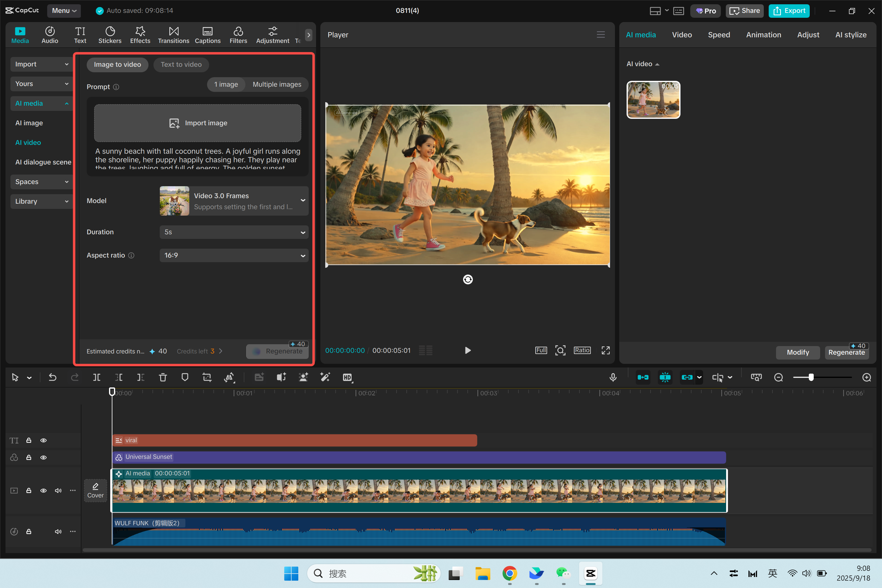Lock the AI media video track
This screenshot has width=882, height=588.
click(x=29, y=490)
